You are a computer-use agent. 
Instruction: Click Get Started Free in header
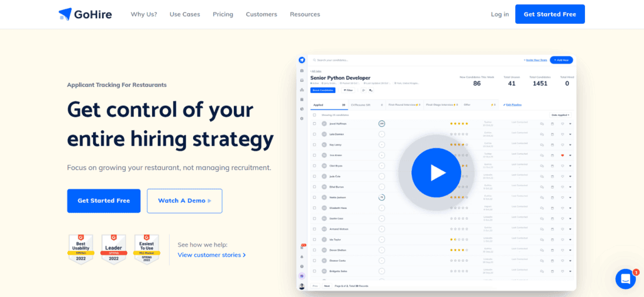pos(550,14)
